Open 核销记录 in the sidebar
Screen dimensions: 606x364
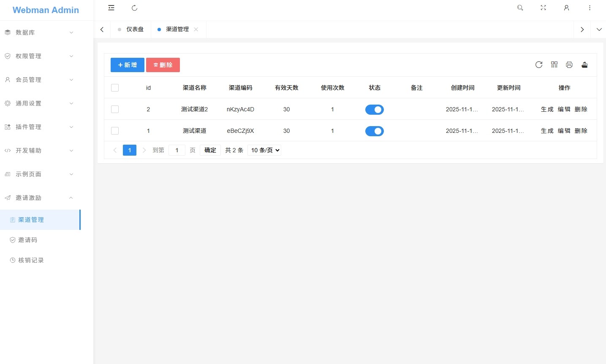point(31,260)
